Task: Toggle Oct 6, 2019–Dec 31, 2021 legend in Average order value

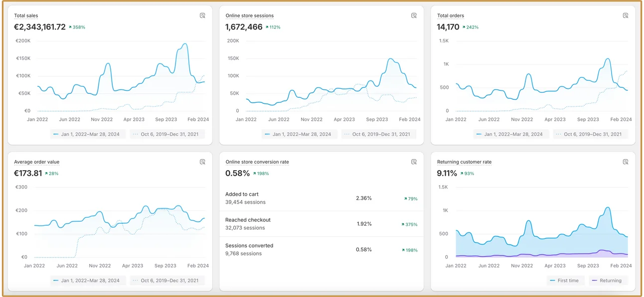Action: click(x=168, y=281)
